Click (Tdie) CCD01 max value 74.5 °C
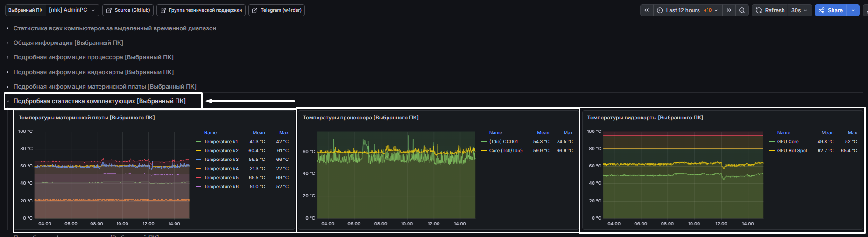 pos(565,142)
